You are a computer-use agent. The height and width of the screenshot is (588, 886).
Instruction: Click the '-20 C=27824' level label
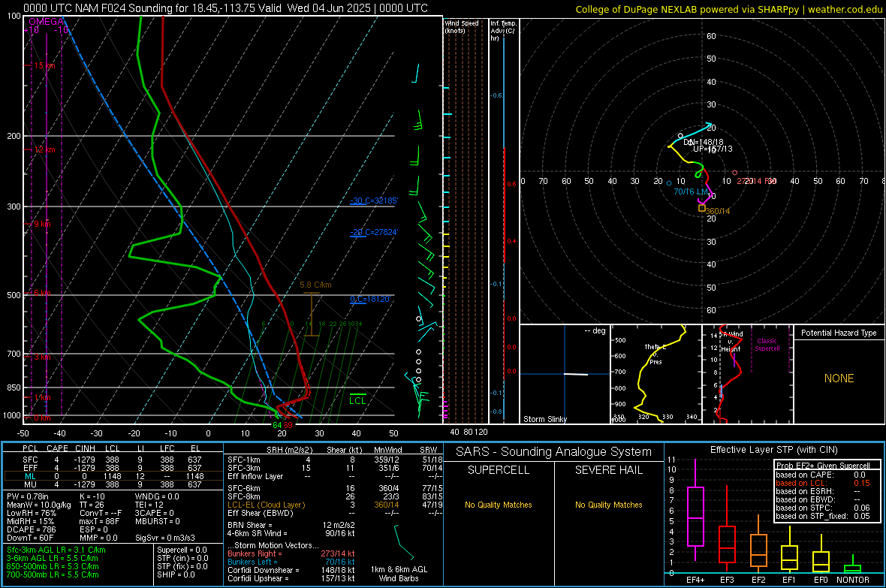[374, 232]
